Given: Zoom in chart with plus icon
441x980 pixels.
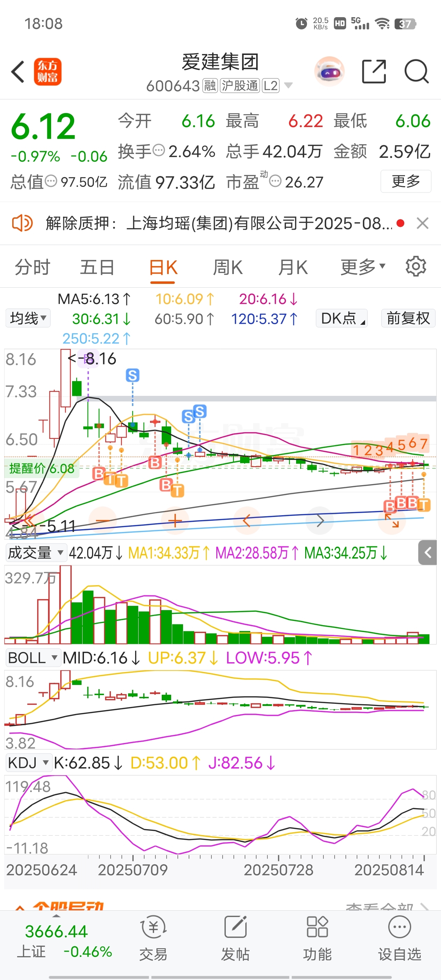Looking at the screenshot, I should 175,520.
